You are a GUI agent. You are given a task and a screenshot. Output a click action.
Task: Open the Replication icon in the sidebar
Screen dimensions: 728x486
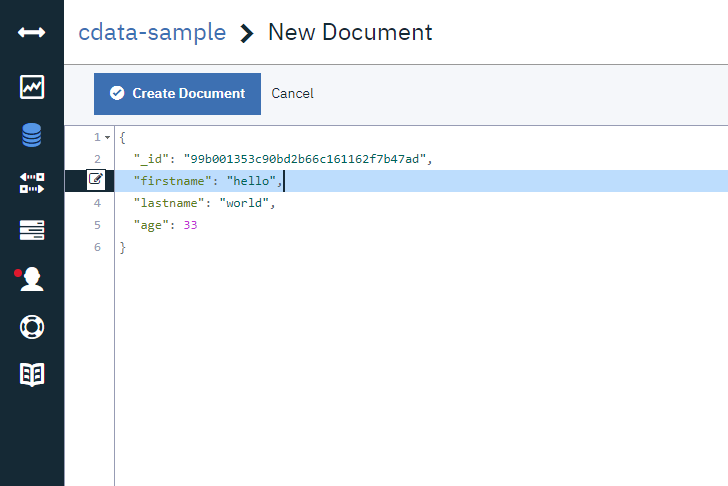tap(32, 183)
